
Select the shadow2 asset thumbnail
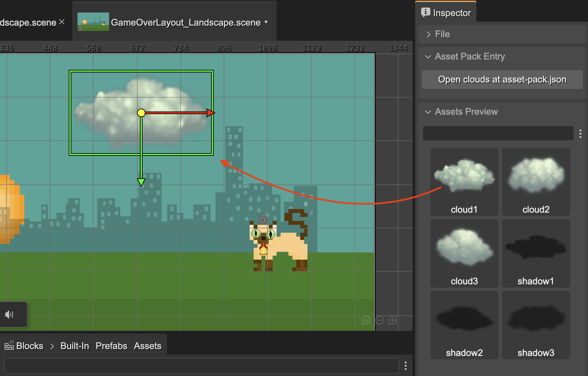(464, 325)
